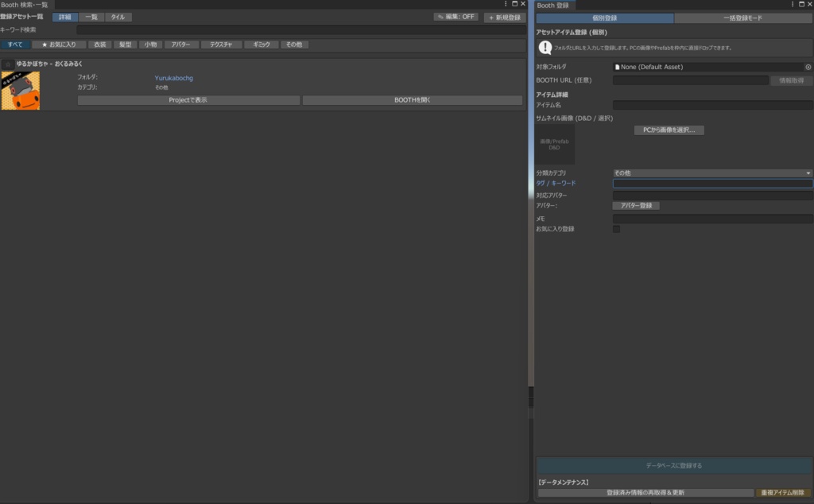Click Projectで表示 button

[x=188, y=100]
